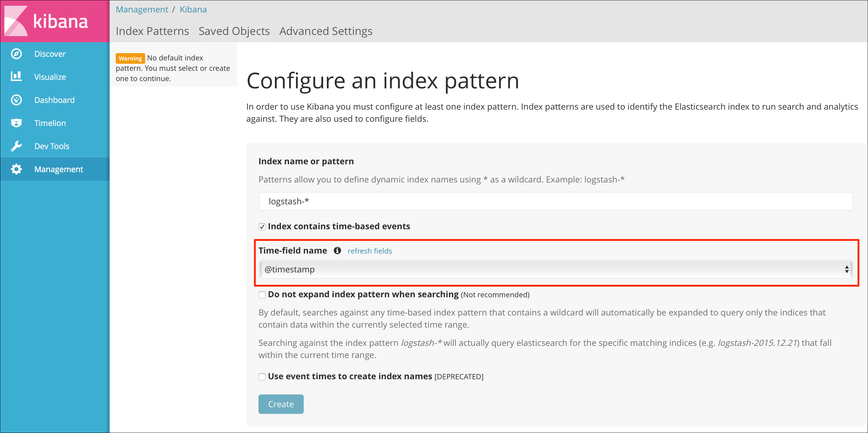This screenshot has width=868, height=433.
Task: Switch to Saved Objects tab
Action: [234, 31]
